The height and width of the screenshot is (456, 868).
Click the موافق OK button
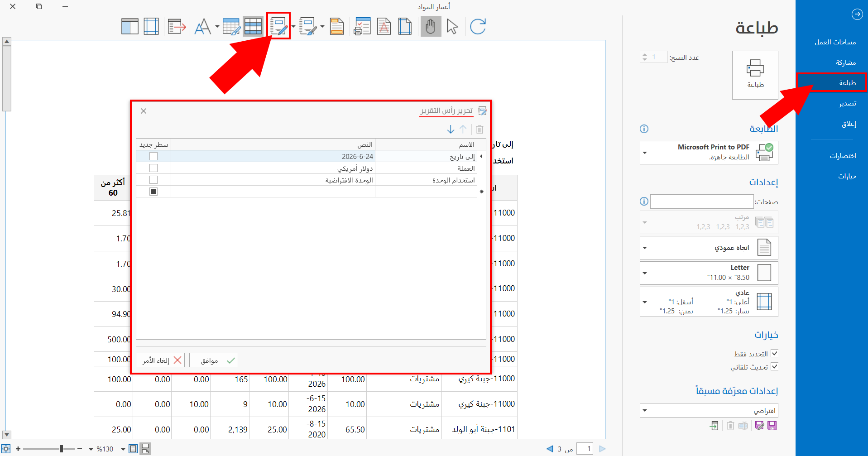tap(214, 360)
